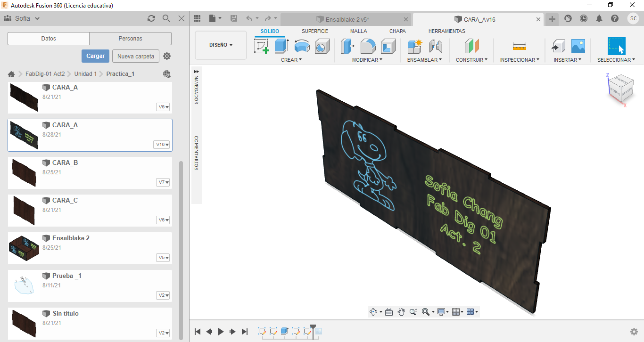This screenshot has height=342, width=644.
Task: Click the Insert Canvas image icon
Action: [x=578, y=46]
